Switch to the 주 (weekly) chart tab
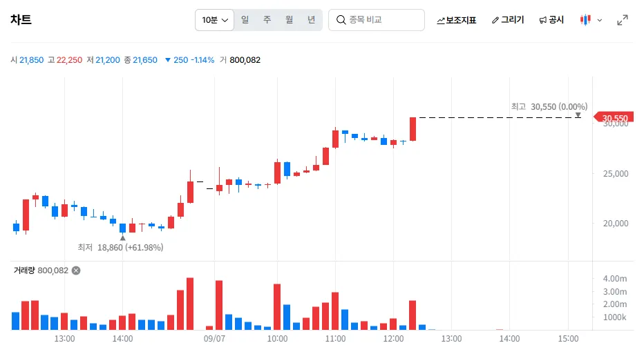This screenshot has width=644, height=354. [x=267, y=20]
